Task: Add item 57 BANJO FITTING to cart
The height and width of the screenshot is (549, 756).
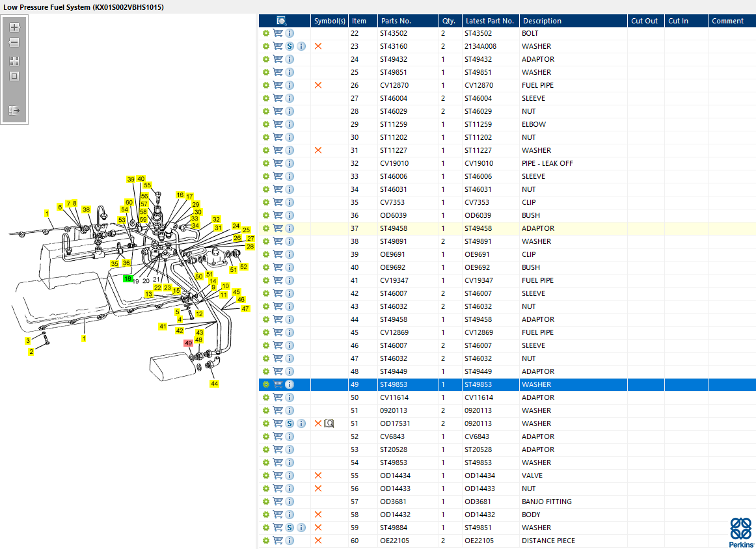Action: 278,502
